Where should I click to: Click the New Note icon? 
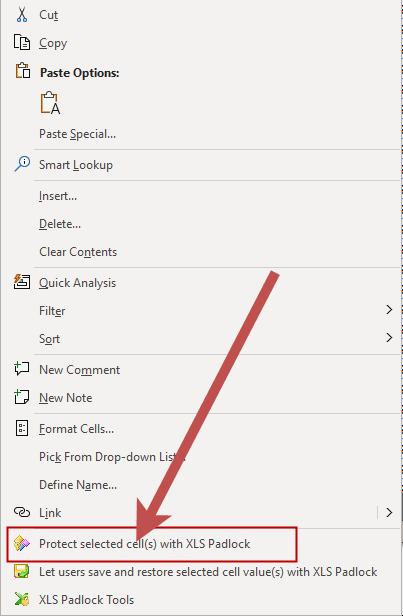coord(22,397)
